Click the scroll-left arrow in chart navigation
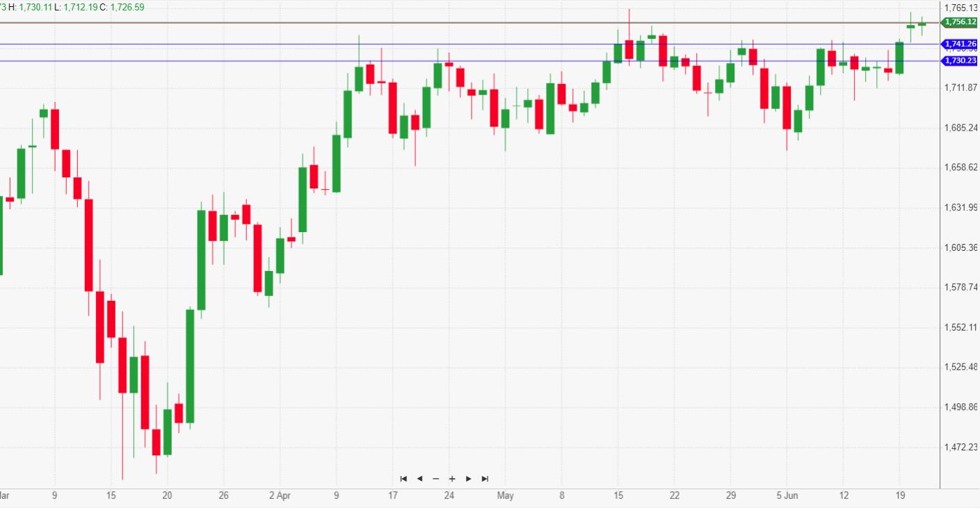The height and width of the screenshot is (508, 980). click(419, 479)
